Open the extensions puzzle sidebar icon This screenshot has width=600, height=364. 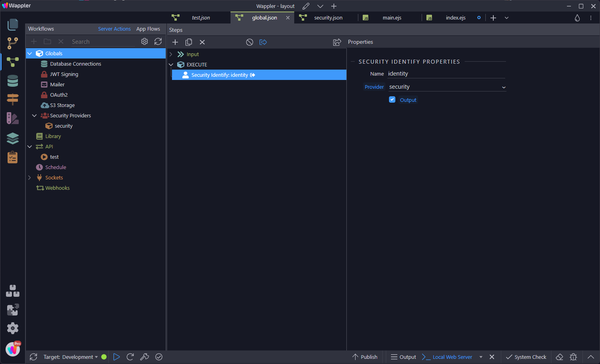pos(13,309)
